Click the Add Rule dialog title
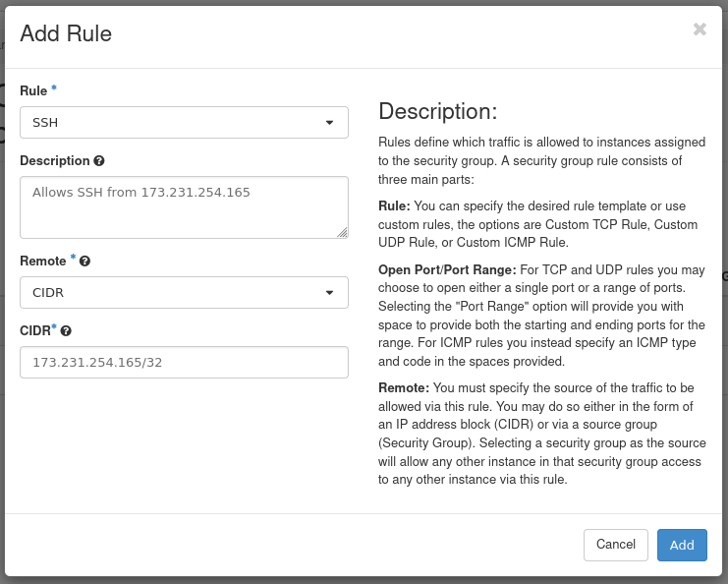 [x=66, y=33]
